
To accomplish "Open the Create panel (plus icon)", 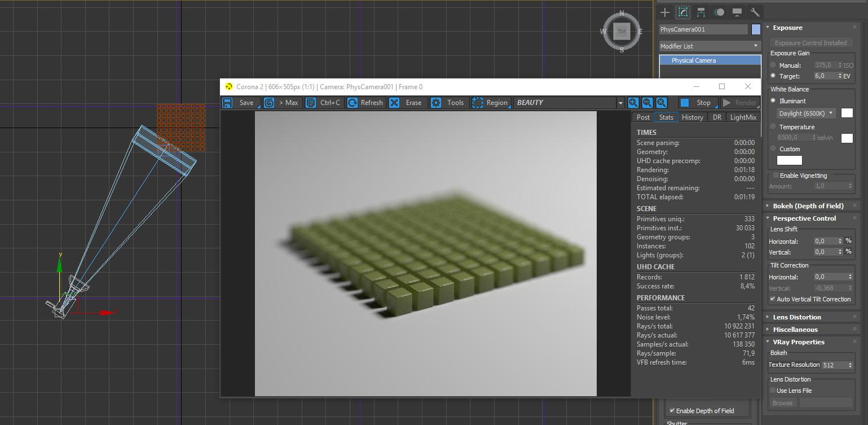I will coord(665,12).
